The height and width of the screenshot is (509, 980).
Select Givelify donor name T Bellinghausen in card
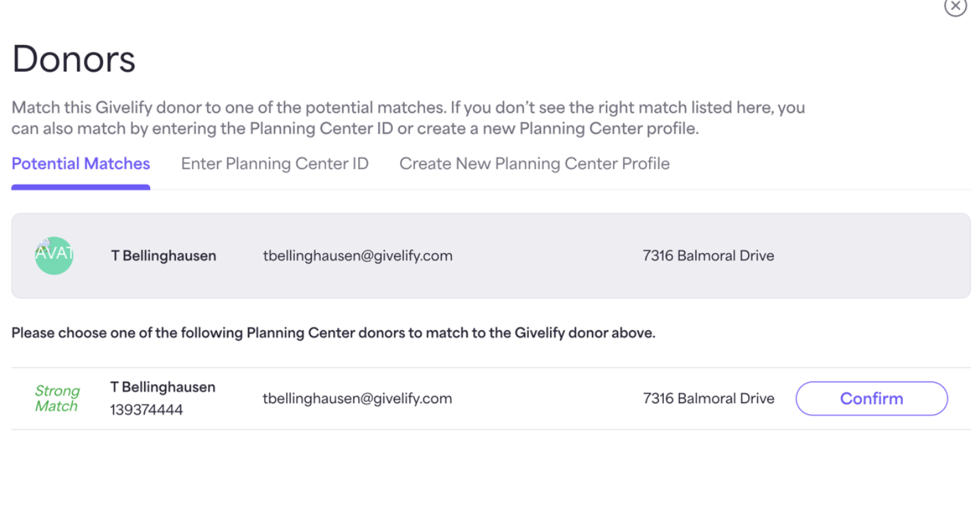tap(164, 256)
